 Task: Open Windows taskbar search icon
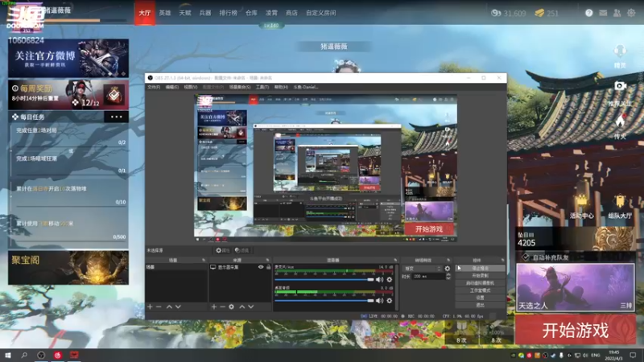(24, 355)
